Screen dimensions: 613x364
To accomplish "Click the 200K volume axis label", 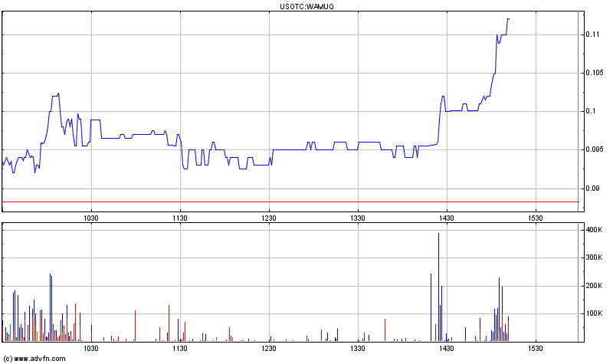I will click(x=595, y=286).
